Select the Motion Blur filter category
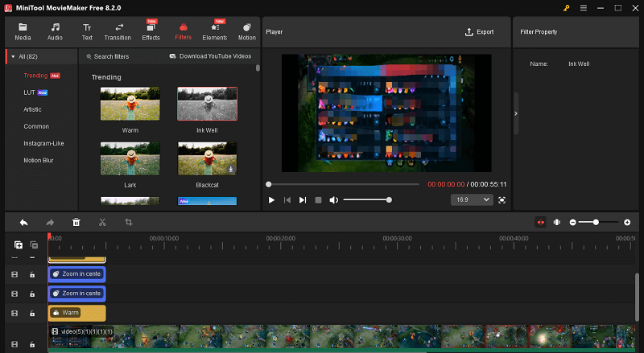 pos(38,160)
